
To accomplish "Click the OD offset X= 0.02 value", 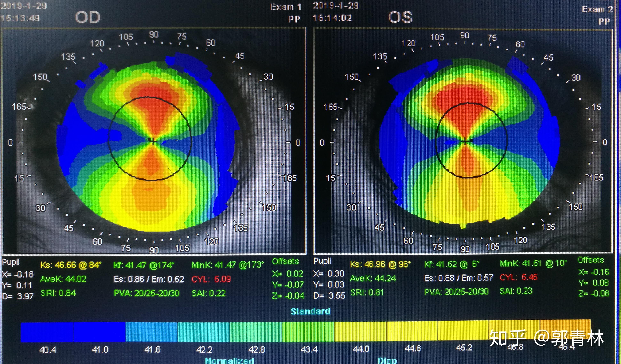I will click(x=288, y=274).
